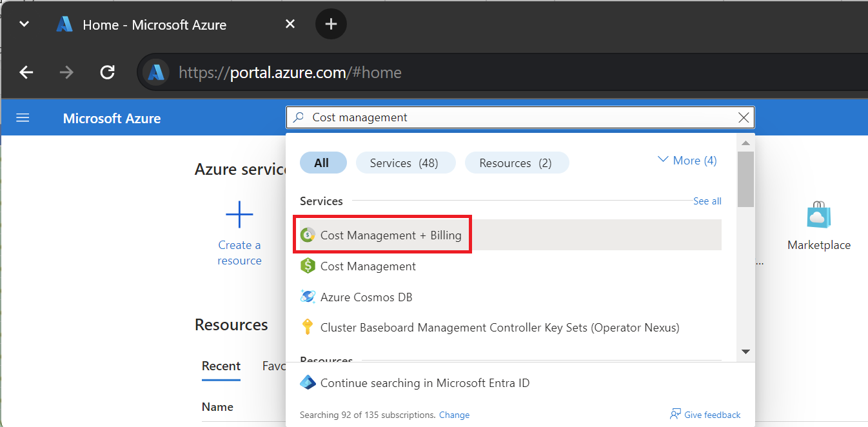Click the search results scrollbar thumb
The height and width of the screenshot is (427, 868).
click(x=745, y=179)
